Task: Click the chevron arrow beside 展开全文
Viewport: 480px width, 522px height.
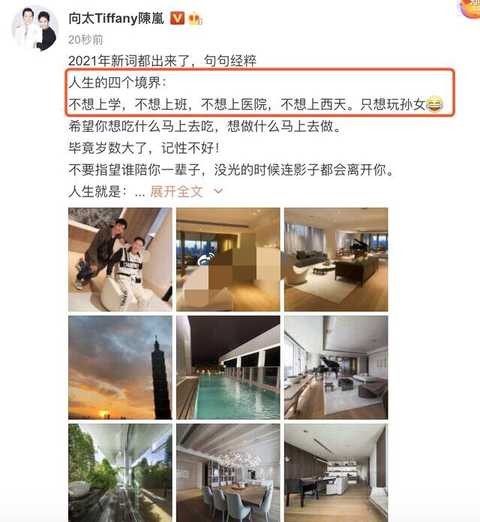Action: tap(218, 191)
